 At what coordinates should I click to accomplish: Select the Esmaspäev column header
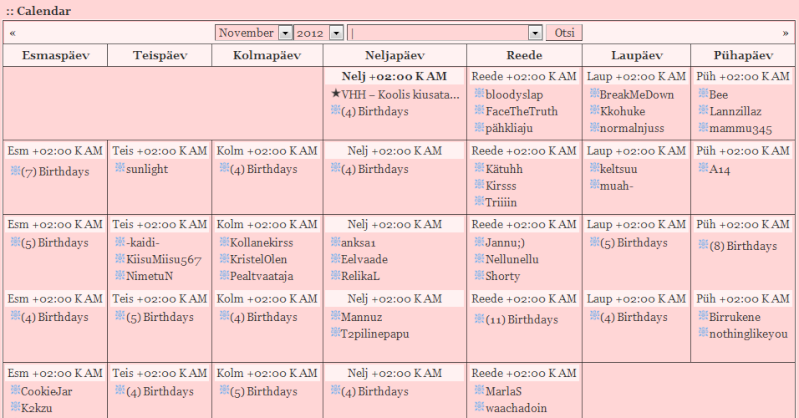click(56, 56)
